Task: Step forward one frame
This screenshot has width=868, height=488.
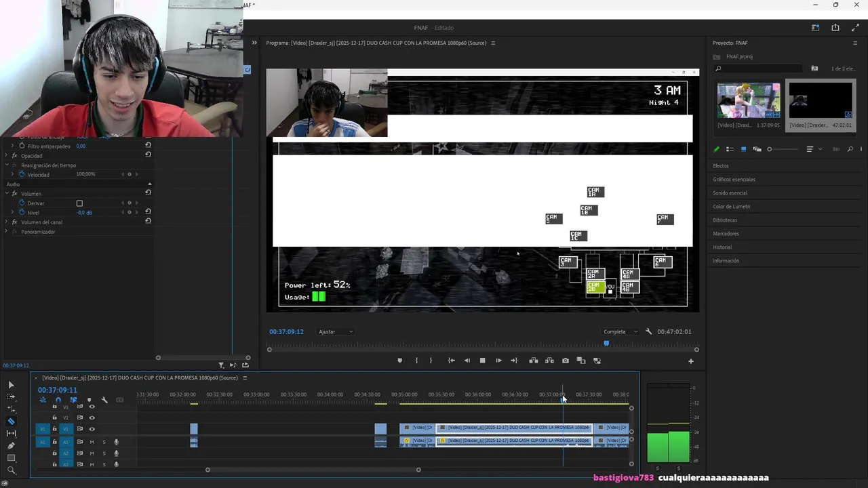Action: (x=498, y=361)
